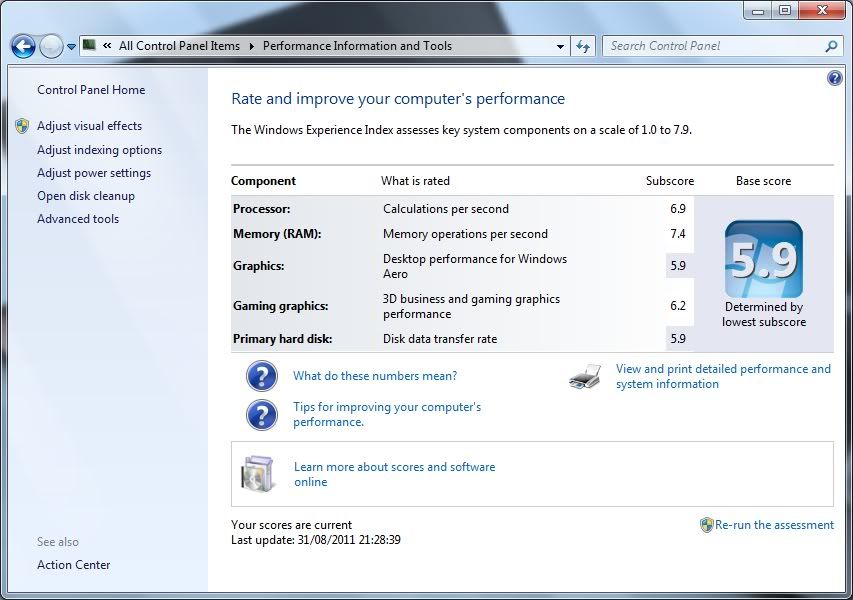Click the Graphics: component label
Viewport: 853px width, 600px height.
pyautogui.click(x=258, y=266)
